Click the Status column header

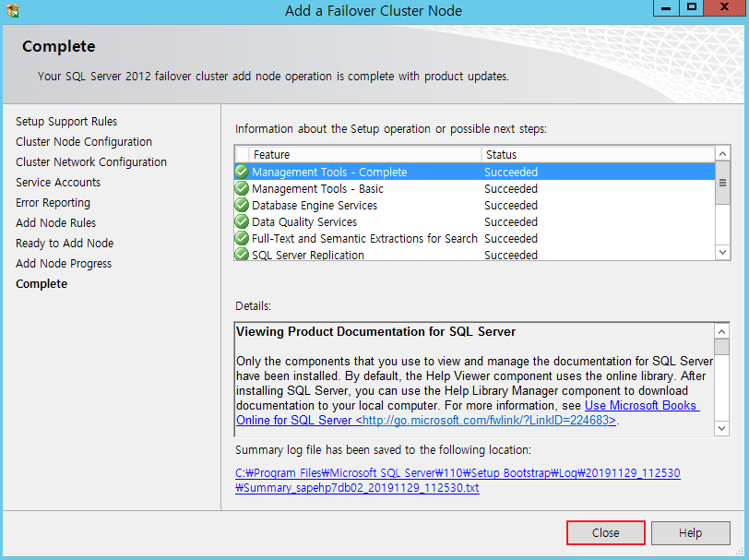pos(598,154)
